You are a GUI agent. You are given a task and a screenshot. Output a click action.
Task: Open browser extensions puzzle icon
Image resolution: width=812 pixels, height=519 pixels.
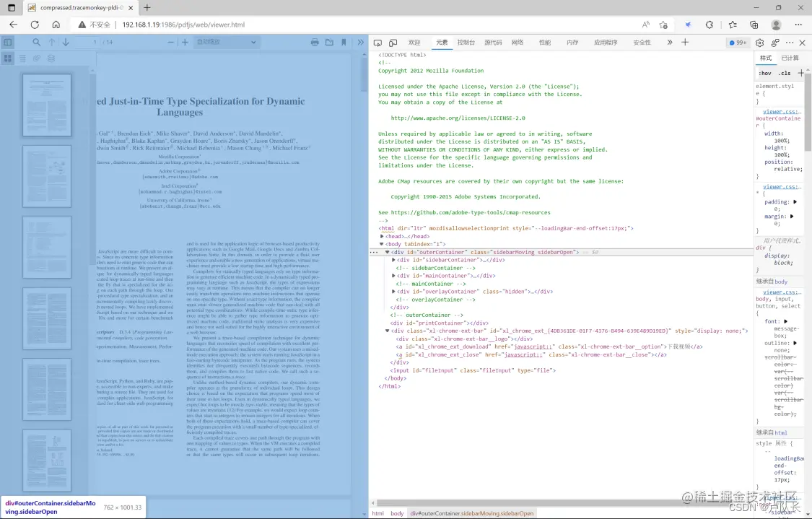click(710, 25)
